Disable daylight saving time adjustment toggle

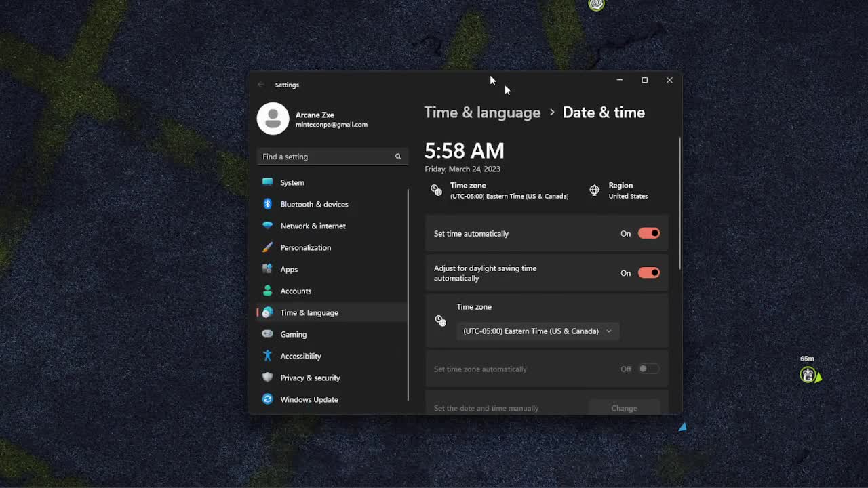click(x=648, y=273)
